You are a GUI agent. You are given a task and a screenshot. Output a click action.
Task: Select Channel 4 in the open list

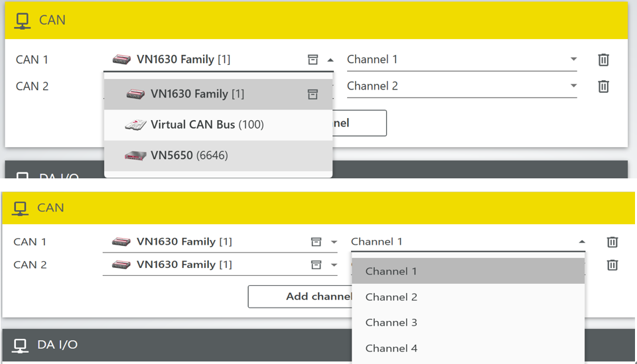point(391,348)
